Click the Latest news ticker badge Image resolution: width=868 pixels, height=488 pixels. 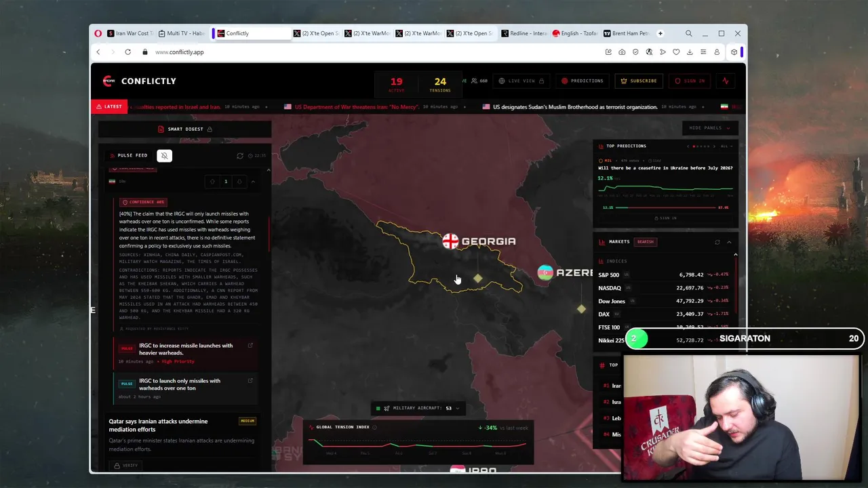pyautogui.click(x=109, y=107)
